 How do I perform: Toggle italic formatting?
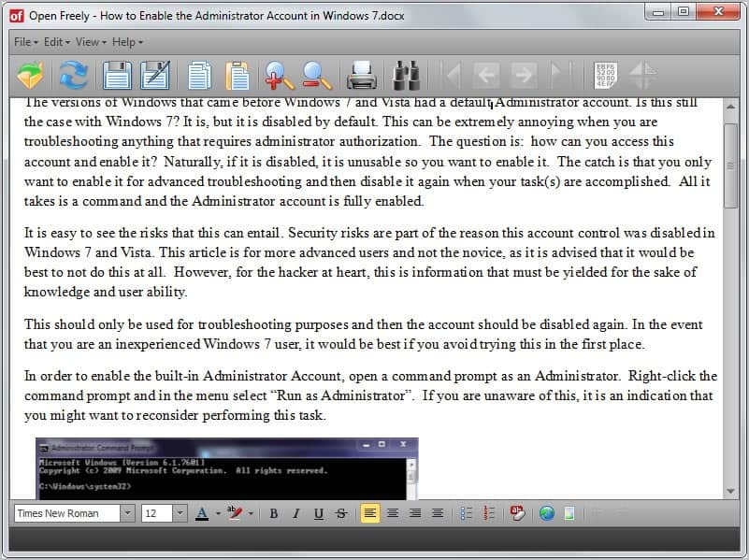point(296,513)
